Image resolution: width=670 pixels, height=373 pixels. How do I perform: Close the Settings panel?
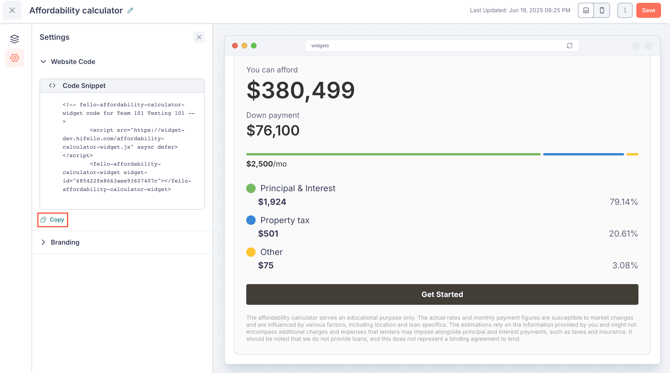point(199,37)
